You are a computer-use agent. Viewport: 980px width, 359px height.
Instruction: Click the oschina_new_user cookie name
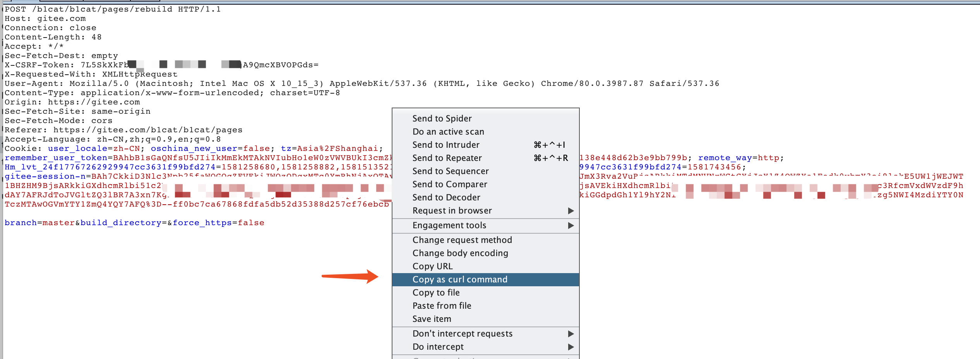click(194, 149)
